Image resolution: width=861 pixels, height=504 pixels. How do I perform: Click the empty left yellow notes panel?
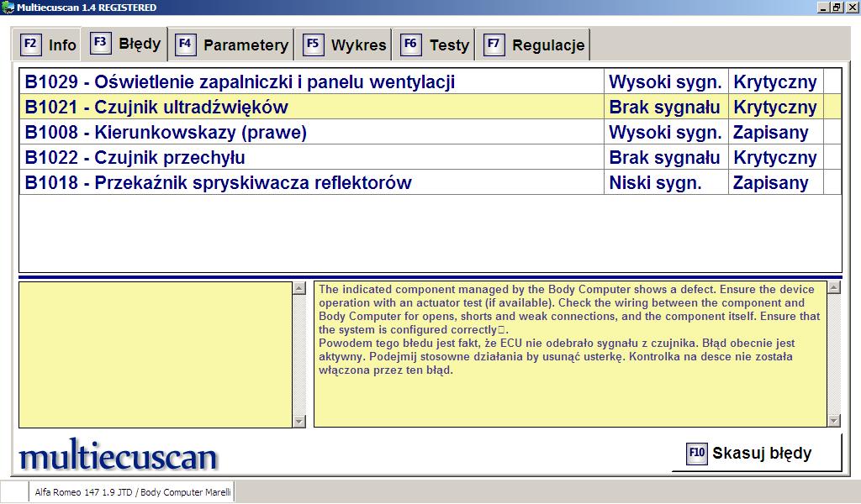coord(156,354)
